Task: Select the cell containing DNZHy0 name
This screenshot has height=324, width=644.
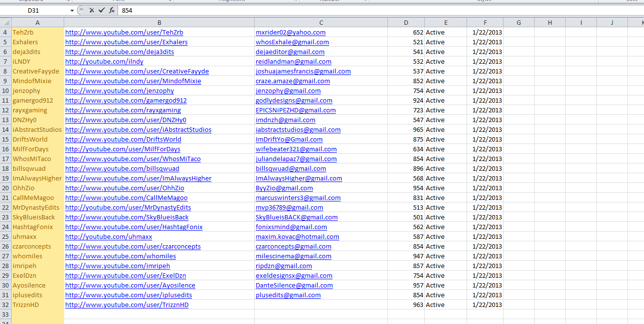Action: point(38,120)
